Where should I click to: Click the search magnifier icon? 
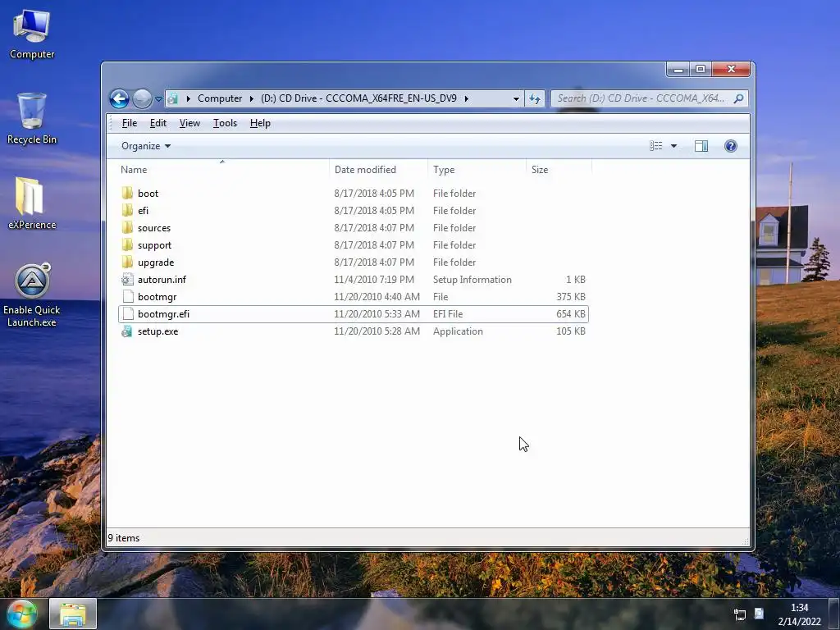point(739,98)
